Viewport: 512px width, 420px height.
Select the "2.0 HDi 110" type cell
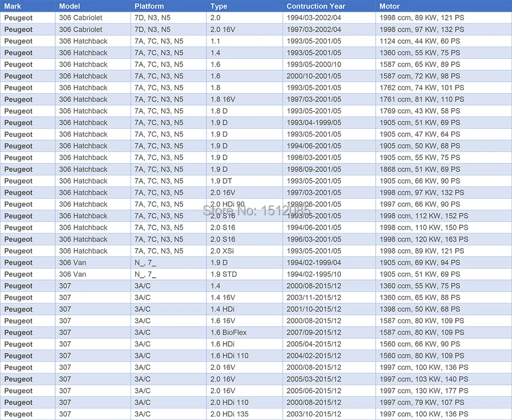point(245,403)
